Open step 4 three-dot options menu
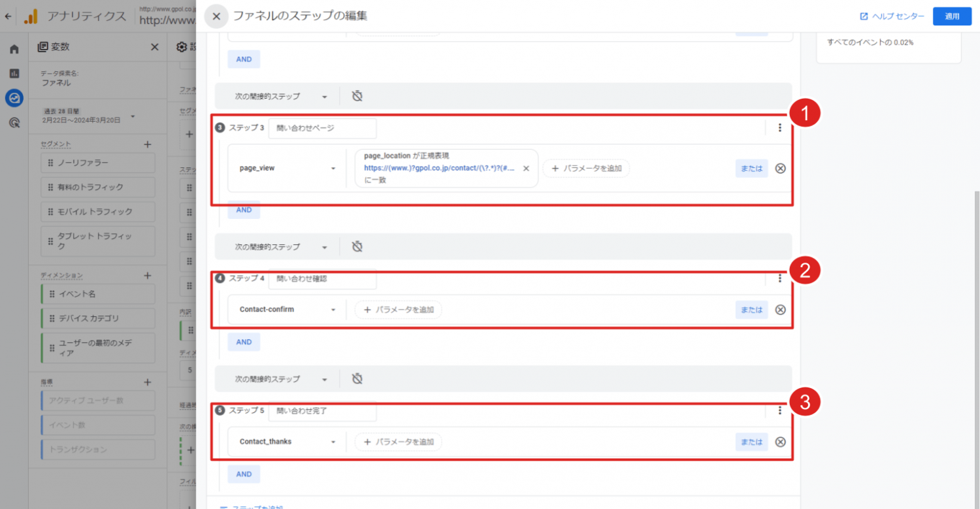The height and width of the screenshot is (509, 980). [779, 279]
